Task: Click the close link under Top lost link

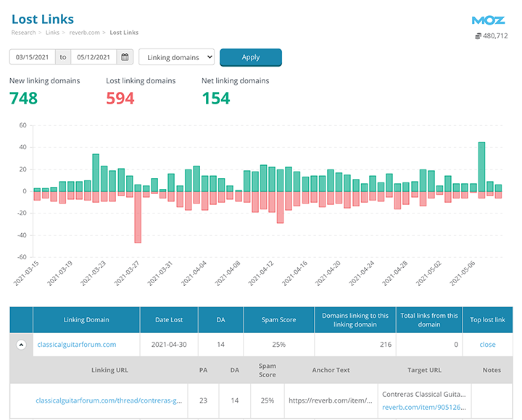Action: pyautogui.click(x=487, y=345)
